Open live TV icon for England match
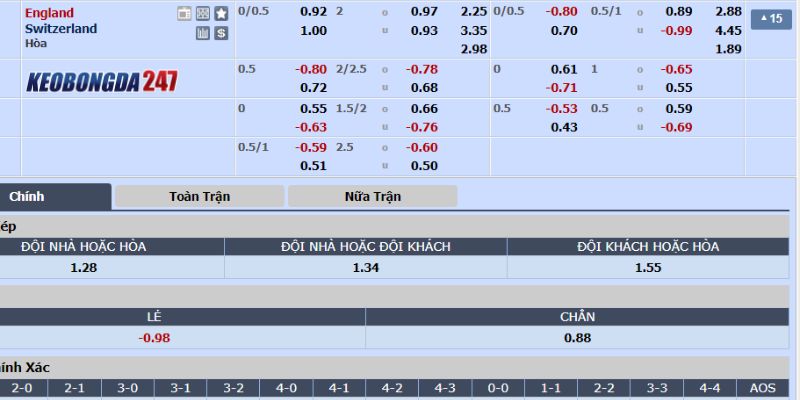Viewport: 800px width, 400px height. coord(184,14)
